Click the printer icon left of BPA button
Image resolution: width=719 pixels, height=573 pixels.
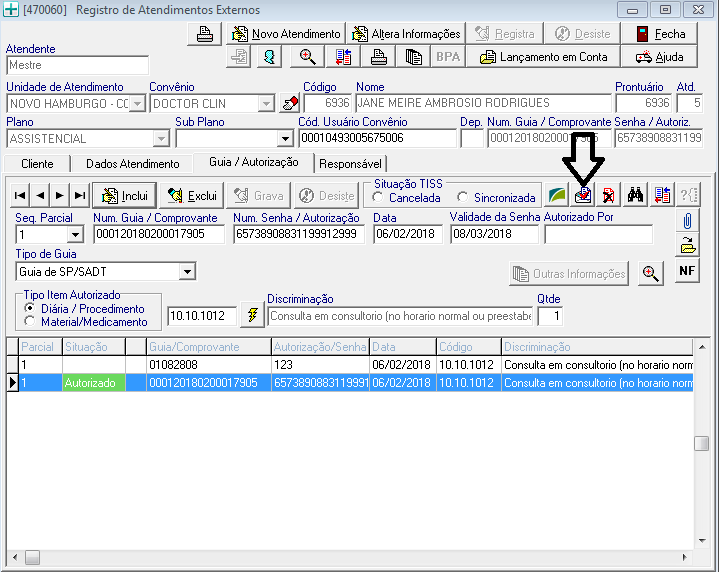pos(379,57)
